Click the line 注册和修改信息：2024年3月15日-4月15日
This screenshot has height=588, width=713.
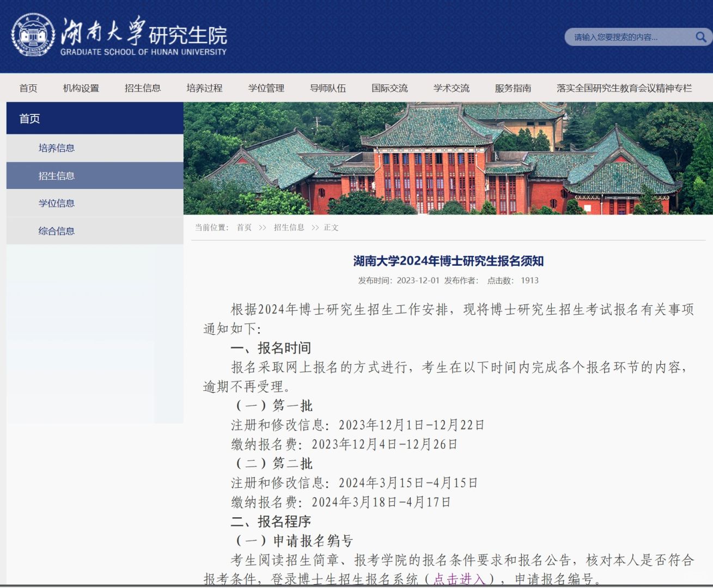pyautogui.click(x=355, y=483)
